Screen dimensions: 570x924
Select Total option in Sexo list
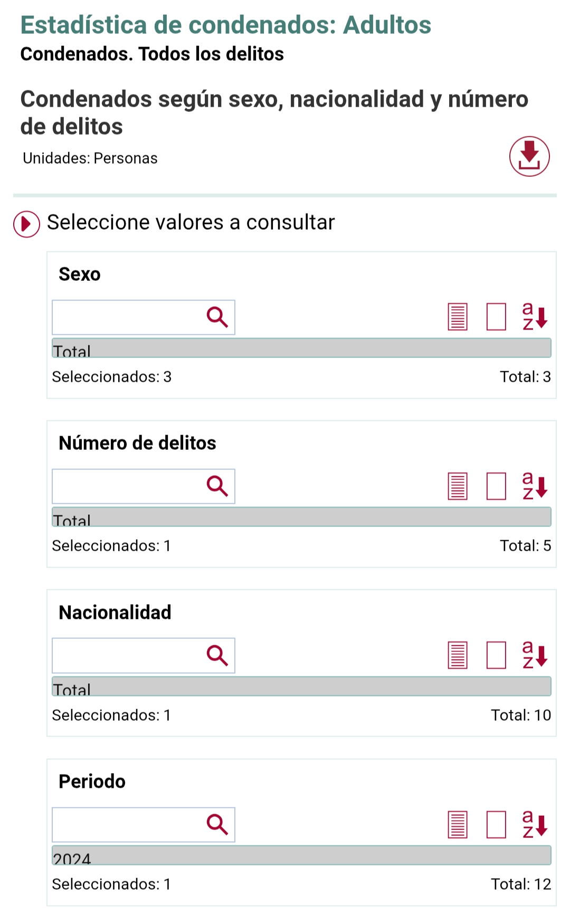(301, 349)
